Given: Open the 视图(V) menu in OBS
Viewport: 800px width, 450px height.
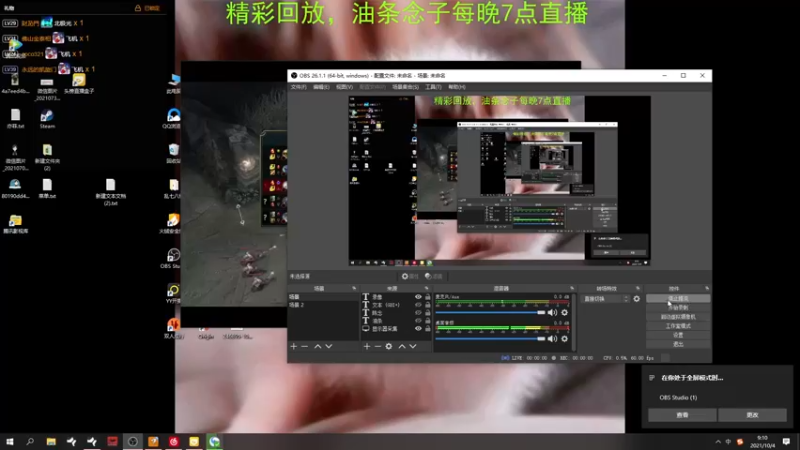Looking at the screenshot, I should [x=344, y=87].
